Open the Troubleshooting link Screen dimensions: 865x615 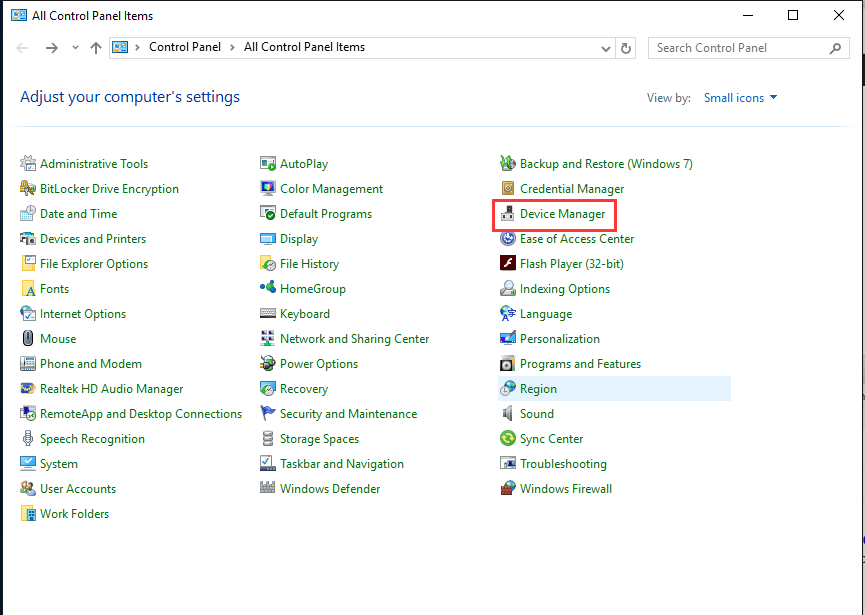coord(563,464)
